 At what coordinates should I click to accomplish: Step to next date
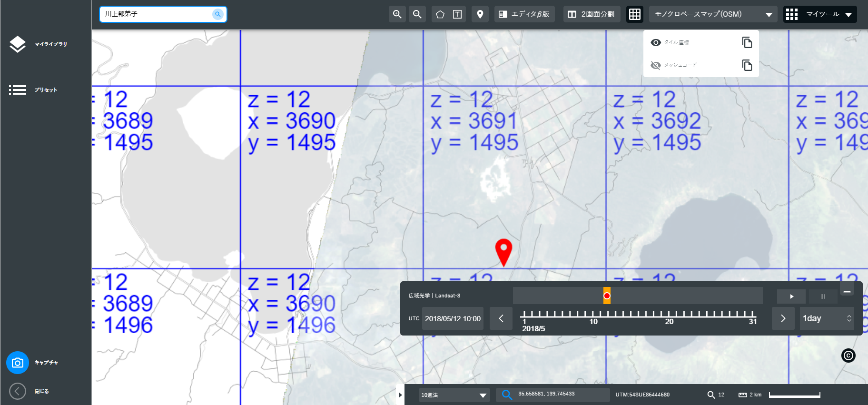coord(783,318)
